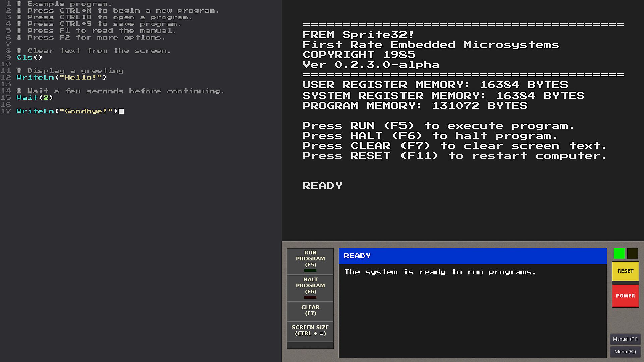644x362 pixels.
Task: Toggle the red POWER button
Action: [x=625, y=296]
